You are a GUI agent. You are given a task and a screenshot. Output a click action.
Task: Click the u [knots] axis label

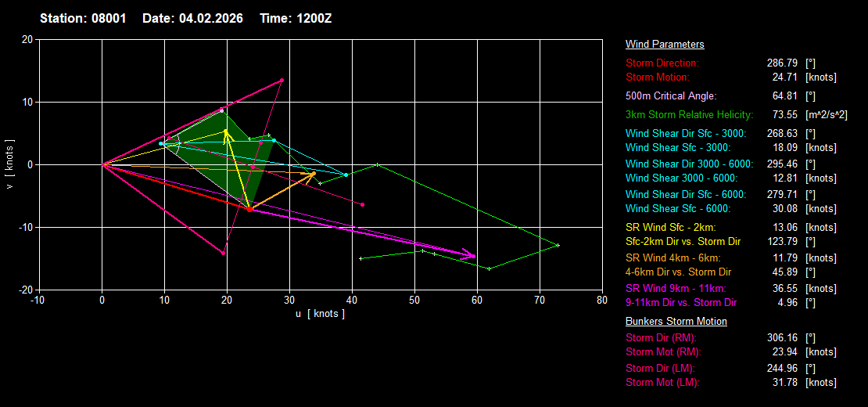tap(320, 314)
